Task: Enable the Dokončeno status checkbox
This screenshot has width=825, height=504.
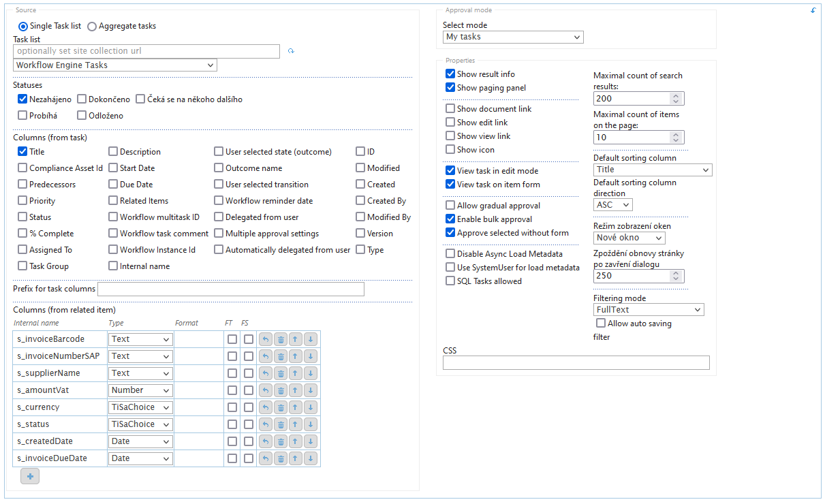Action: coord(82,99)
